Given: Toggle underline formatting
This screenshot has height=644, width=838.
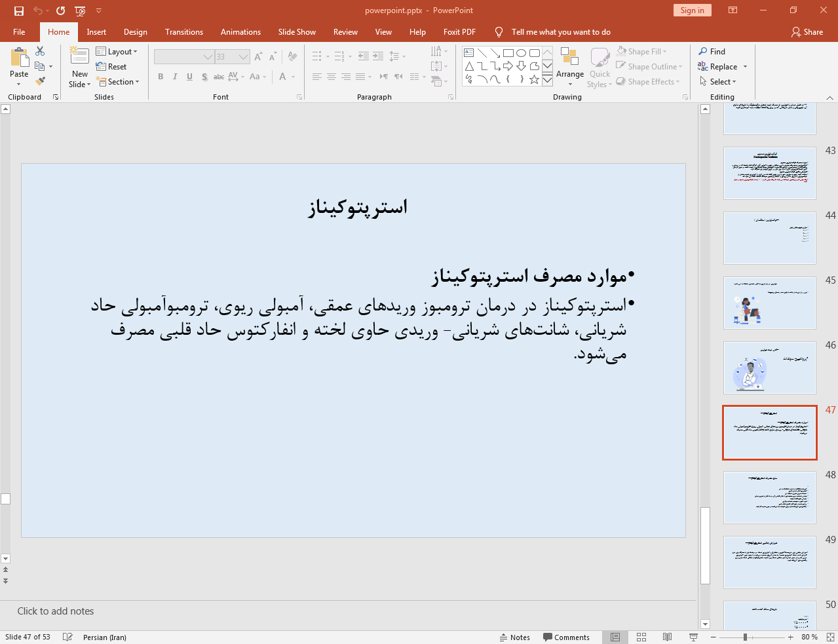Looking at the screenshot, I should pos(189,77).
